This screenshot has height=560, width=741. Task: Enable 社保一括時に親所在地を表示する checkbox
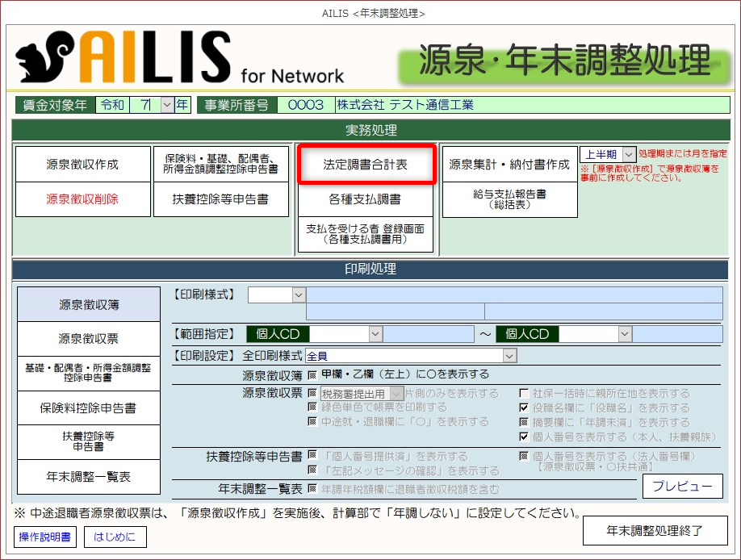point(524,394)
